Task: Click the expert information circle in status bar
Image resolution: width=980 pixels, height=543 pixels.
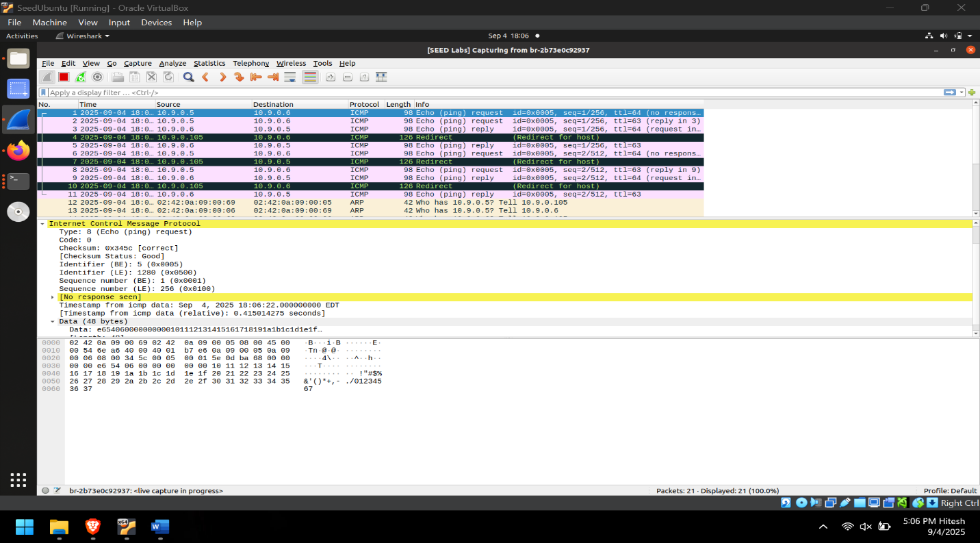Action: [x=45, y=490]
